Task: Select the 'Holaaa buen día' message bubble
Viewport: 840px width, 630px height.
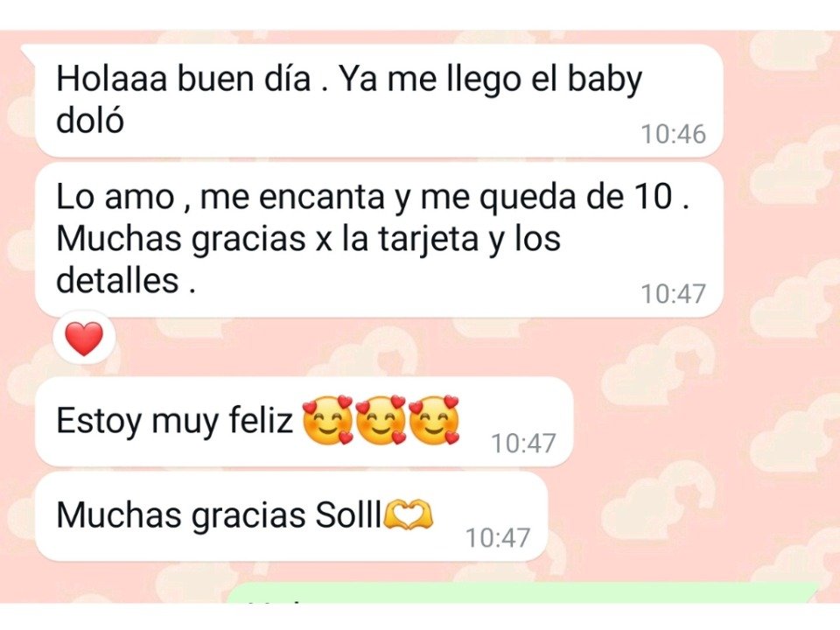Action: coord(378,101)
